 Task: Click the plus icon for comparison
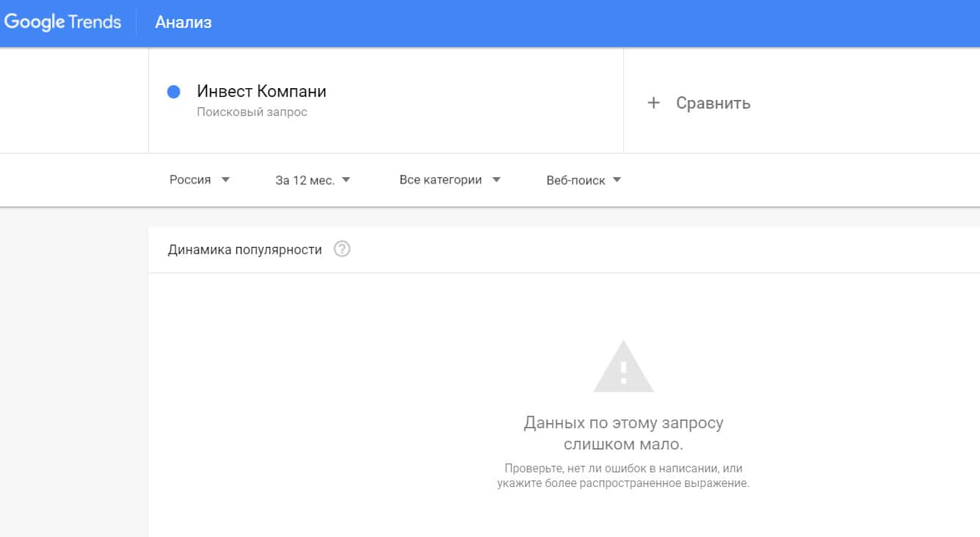[653, 103]
